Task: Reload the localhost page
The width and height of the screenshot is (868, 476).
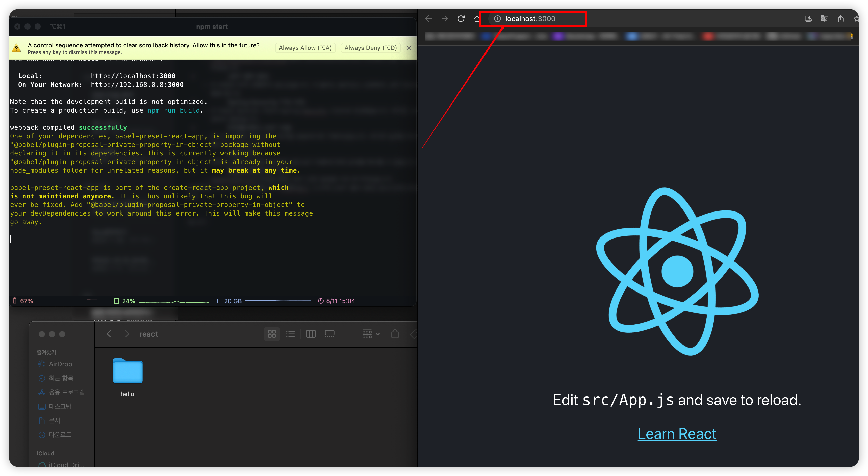Action: point(461,19)
